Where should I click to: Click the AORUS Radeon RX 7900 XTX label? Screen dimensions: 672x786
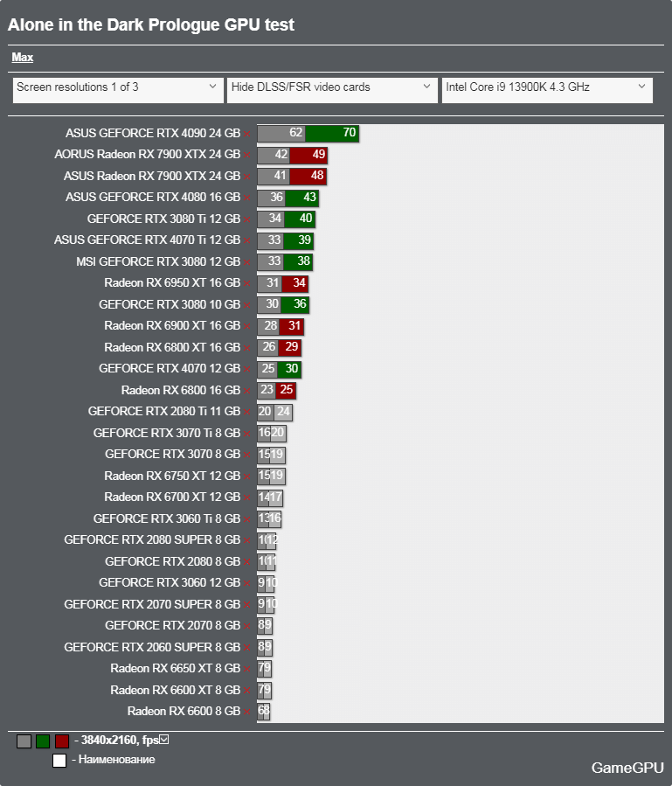[148, 154]
